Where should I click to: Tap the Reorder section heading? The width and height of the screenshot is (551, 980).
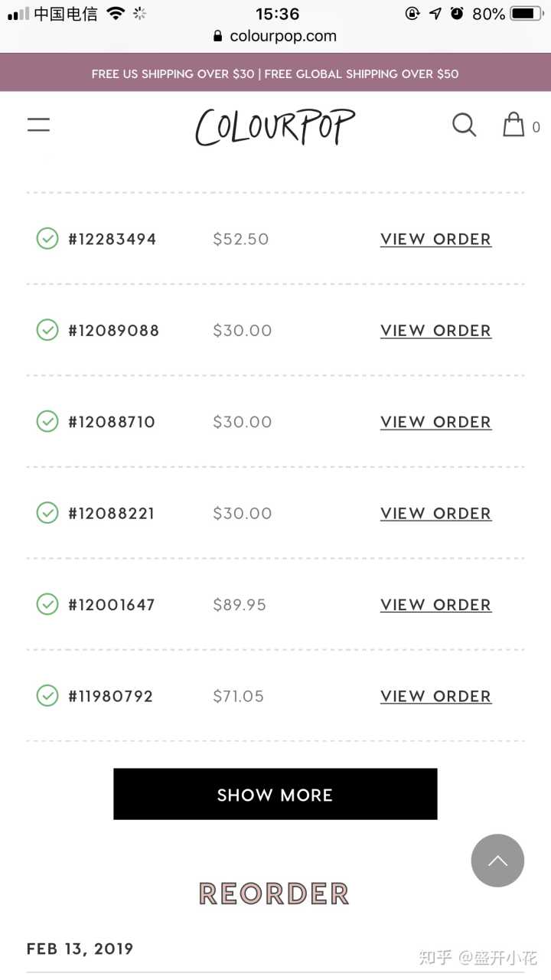click(x=274, y=893)
